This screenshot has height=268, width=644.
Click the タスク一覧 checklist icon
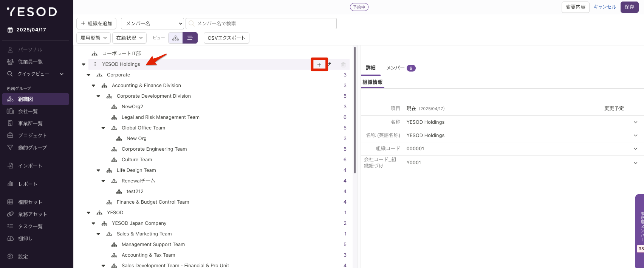[x=10, y=226]
